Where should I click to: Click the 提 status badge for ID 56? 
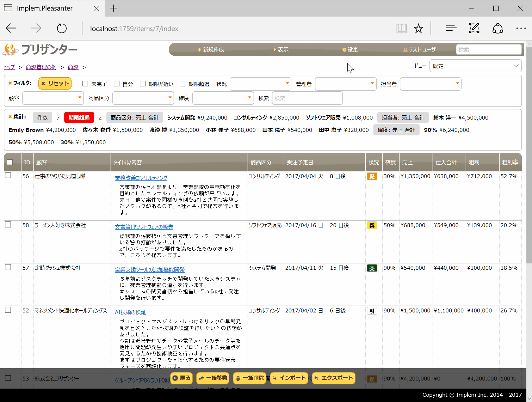point(372,176)
